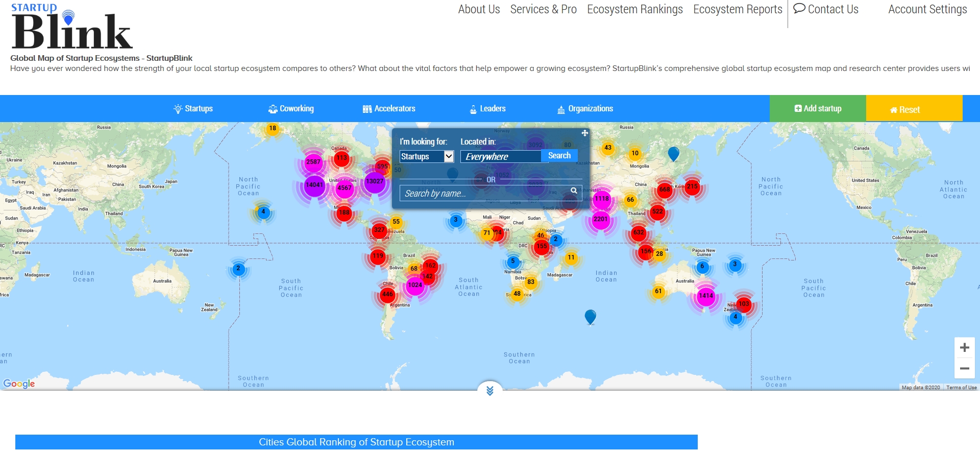Open the Services & Pro menu
980x451 pixels.
(x=544, y=9)
